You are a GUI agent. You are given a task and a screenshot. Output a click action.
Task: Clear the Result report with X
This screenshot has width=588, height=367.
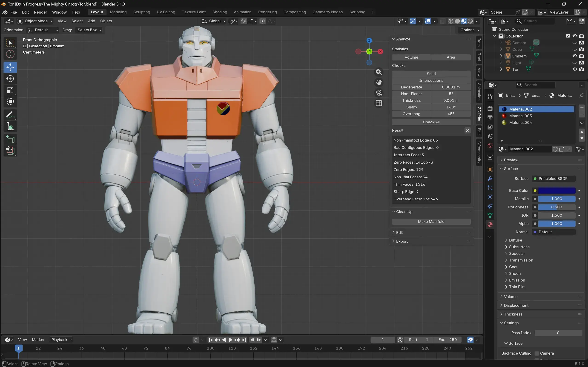[467, 130]
